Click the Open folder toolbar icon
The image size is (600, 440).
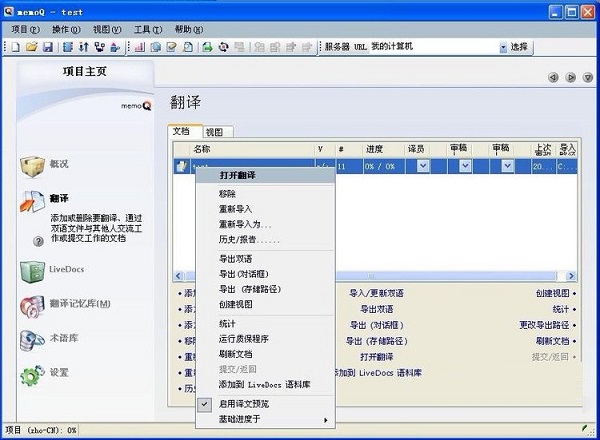pyautogui.click(x=31, y=47)
